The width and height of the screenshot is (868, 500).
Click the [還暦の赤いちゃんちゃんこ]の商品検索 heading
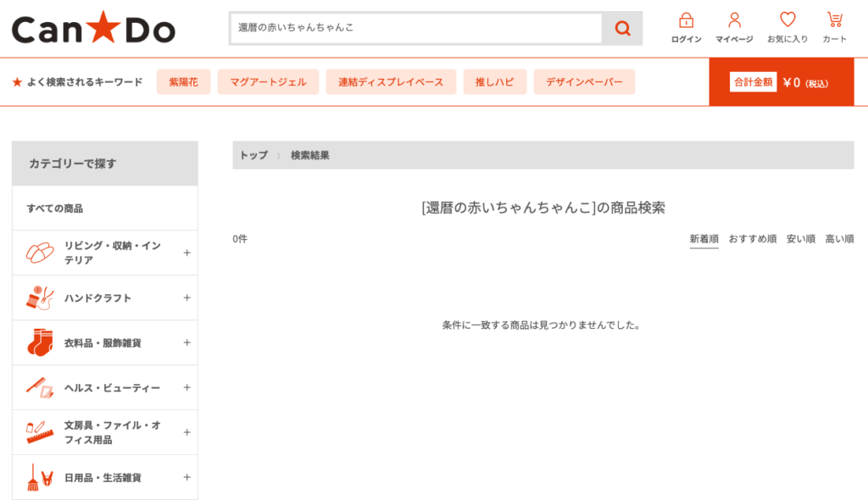tap(543, 208)
